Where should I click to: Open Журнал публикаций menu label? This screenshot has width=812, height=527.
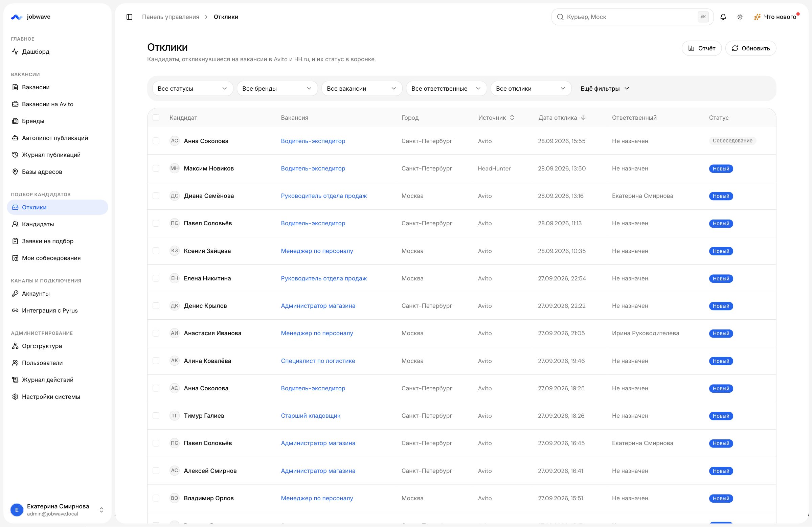coord(51,155)
